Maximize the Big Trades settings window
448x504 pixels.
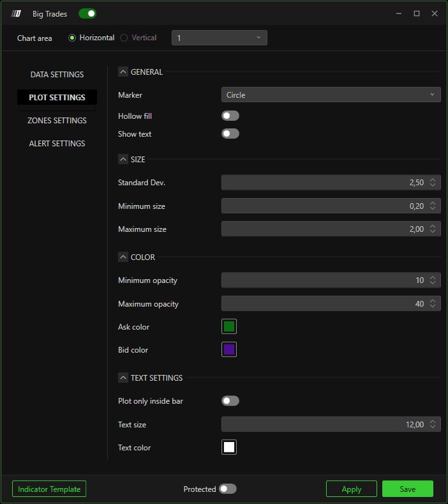[x=417, y=13]
